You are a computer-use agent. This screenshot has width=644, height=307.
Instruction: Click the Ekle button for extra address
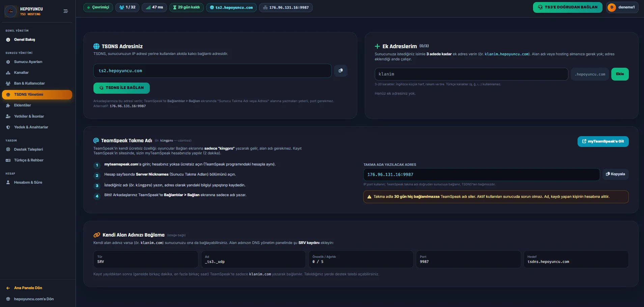point(620,74)
